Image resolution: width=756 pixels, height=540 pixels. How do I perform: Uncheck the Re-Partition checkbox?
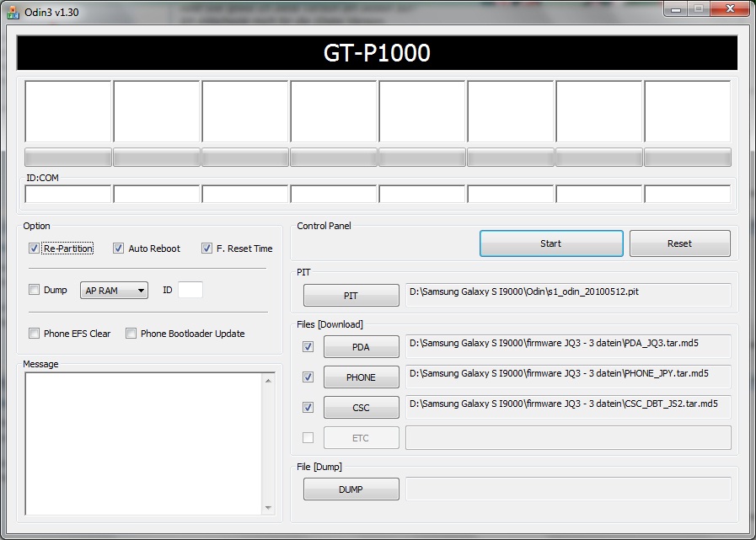pyautogui.click(x=34, y=249)
